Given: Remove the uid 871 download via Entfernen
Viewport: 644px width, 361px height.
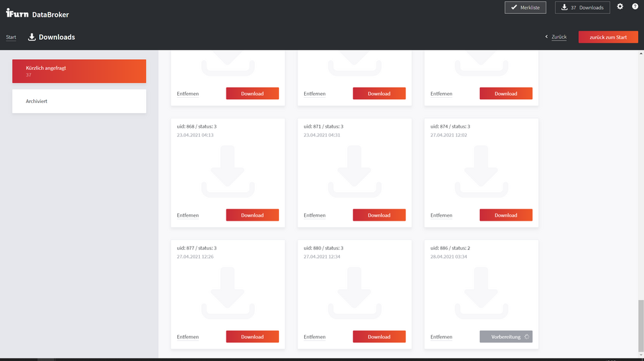Looking at the screenshot, I should click(315, 215).
